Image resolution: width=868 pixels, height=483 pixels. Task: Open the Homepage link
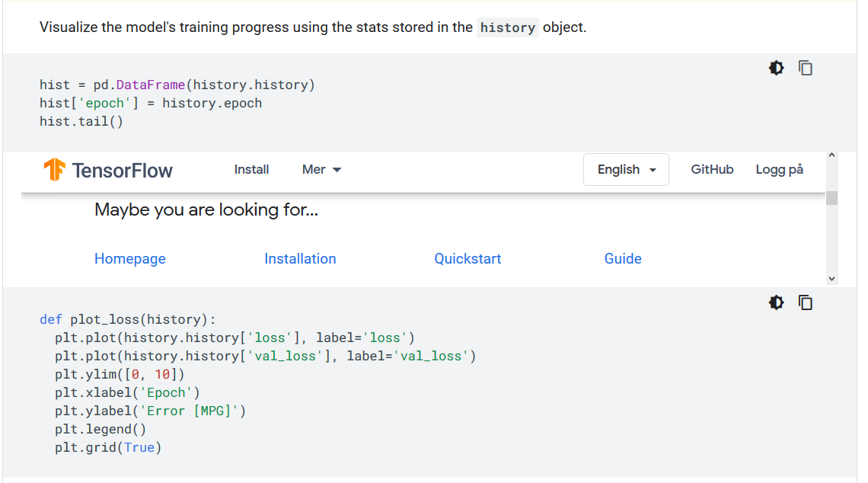point(130,259)
